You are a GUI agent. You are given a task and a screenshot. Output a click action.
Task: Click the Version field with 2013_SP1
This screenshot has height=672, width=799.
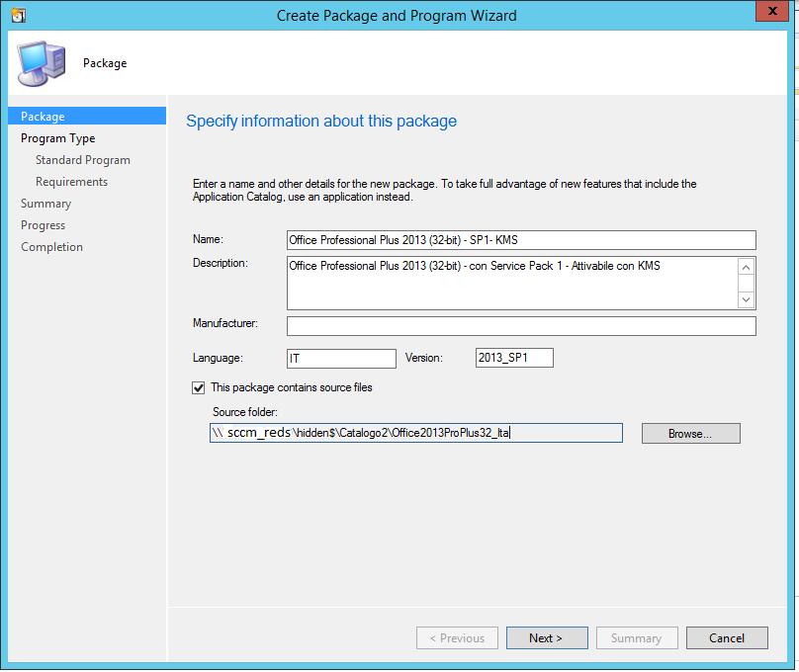pos(514,358)
